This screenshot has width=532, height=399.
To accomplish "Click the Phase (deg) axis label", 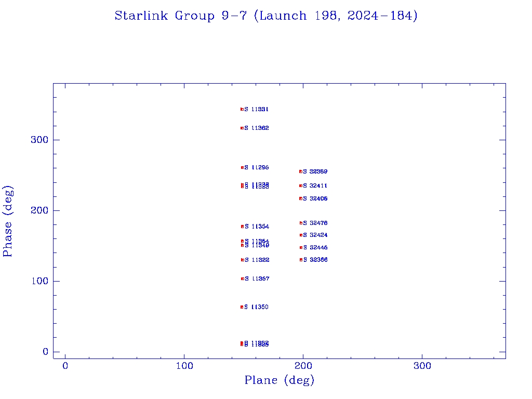I will pos(7,221).
